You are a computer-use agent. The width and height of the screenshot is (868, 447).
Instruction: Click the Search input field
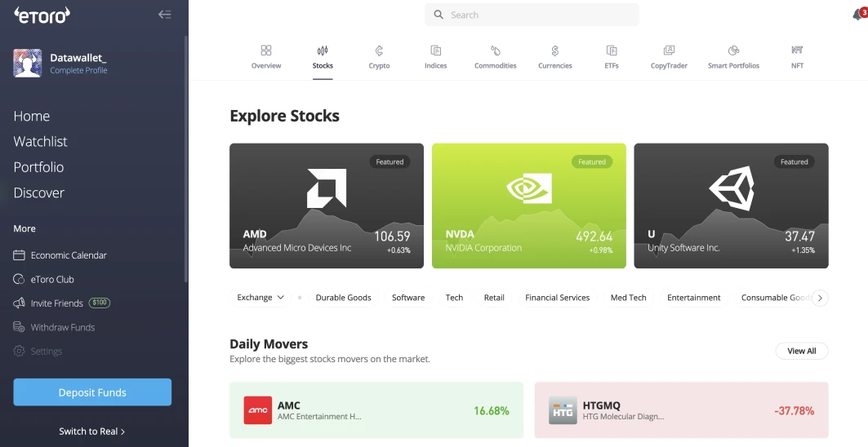pyautogui.click(x=532, y=15)
